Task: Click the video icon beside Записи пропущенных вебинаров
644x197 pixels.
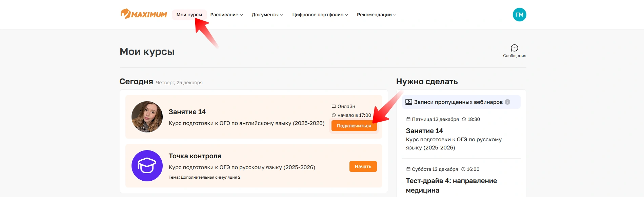Action: (409, 102)
